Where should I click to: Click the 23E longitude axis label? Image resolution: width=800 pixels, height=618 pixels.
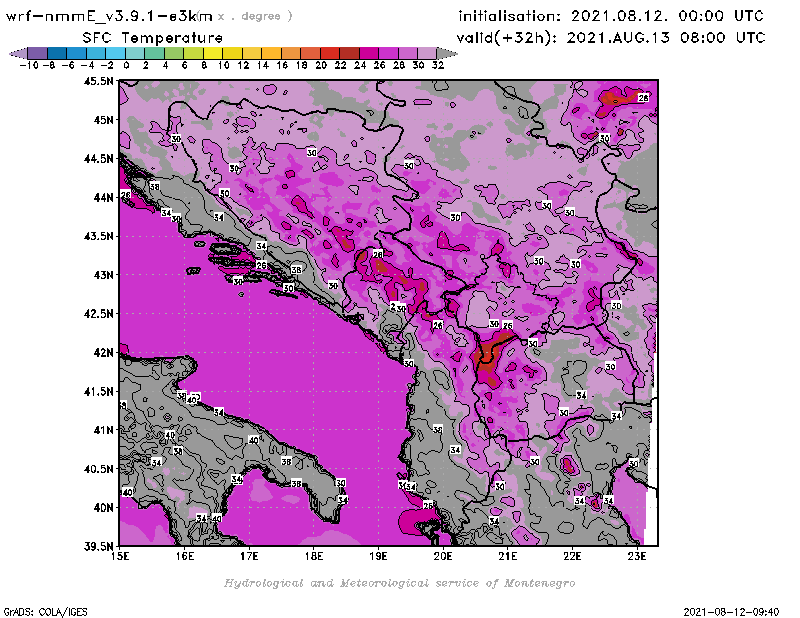point(637,556)
